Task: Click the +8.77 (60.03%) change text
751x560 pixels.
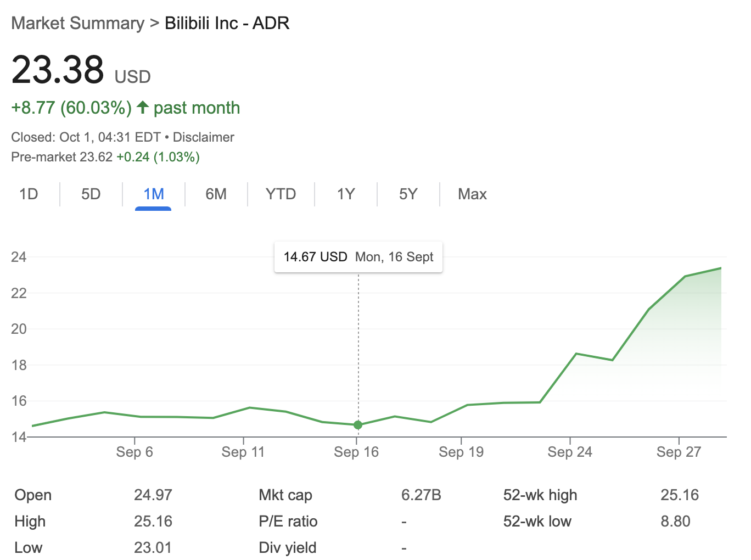Action: click(x=72, y=108)
